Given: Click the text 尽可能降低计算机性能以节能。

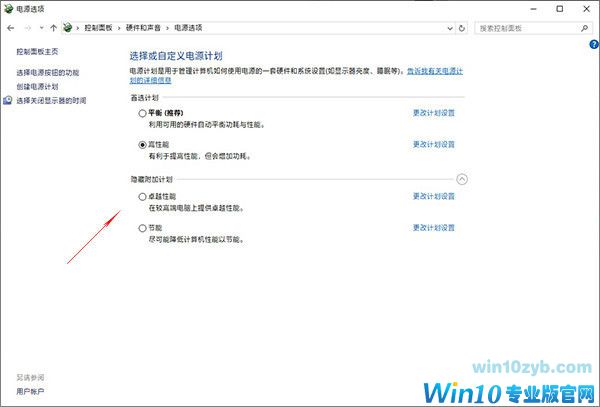Looking at the screenshot, I should (196, 239).
